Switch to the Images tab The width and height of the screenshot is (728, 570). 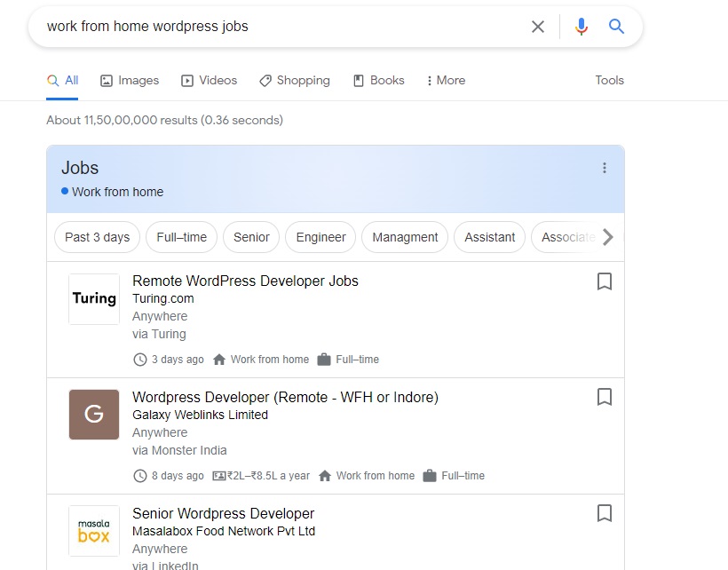pos(130,80)
